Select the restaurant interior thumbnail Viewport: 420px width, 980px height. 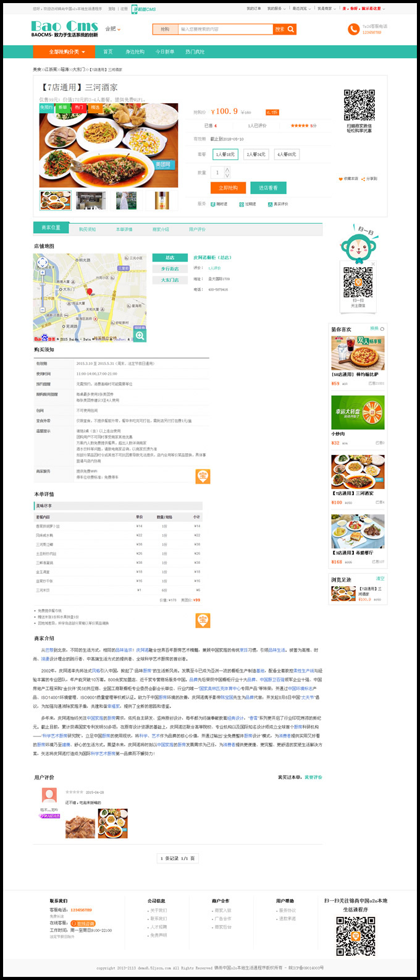91,200
